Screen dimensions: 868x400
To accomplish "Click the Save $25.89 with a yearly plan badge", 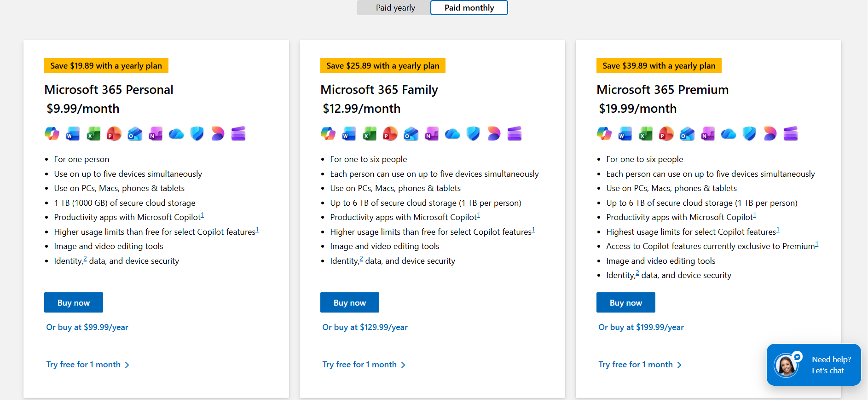I will click(x=383, y=65).
